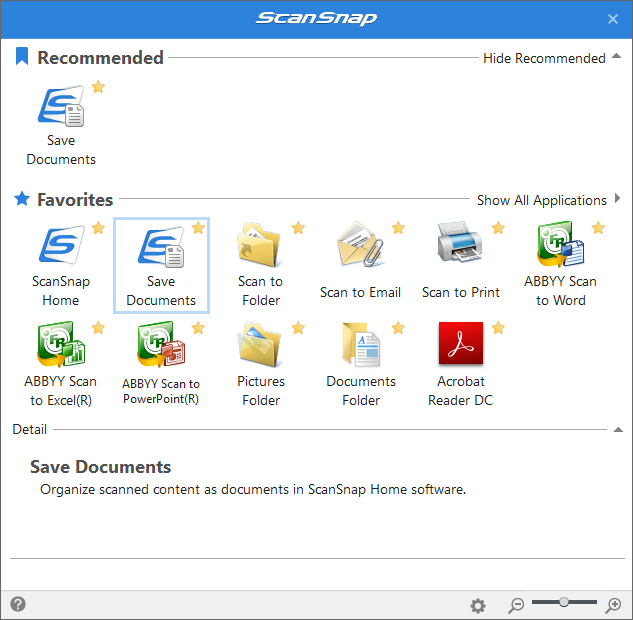The height and width of the screenshot is (620, 633).
Task: Toggle favorite star on Pictures Folder
Action: (x=298, y=328)
